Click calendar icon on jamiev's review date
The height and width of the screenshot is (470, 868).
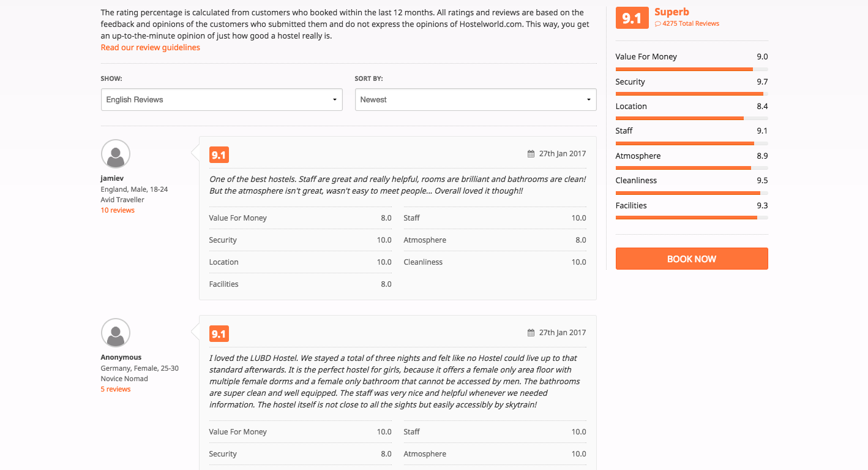click(x=531, y=154)
